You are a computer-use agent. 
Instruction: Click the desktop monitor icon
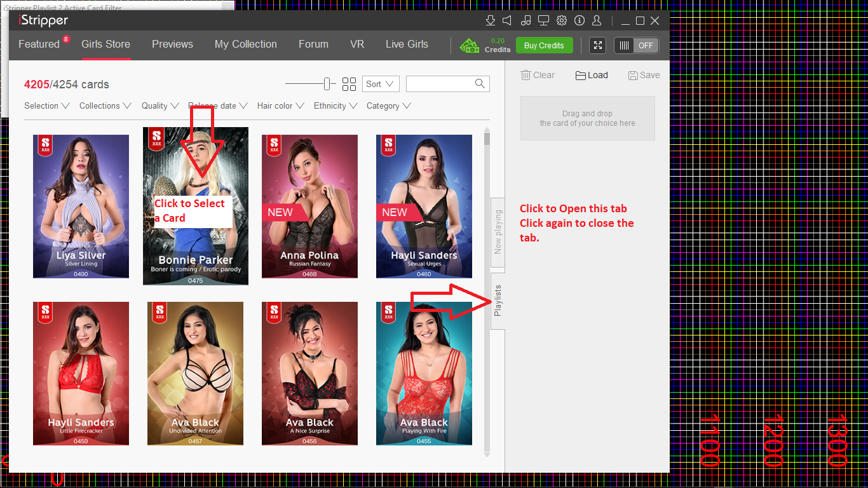(x=543, y=20)
